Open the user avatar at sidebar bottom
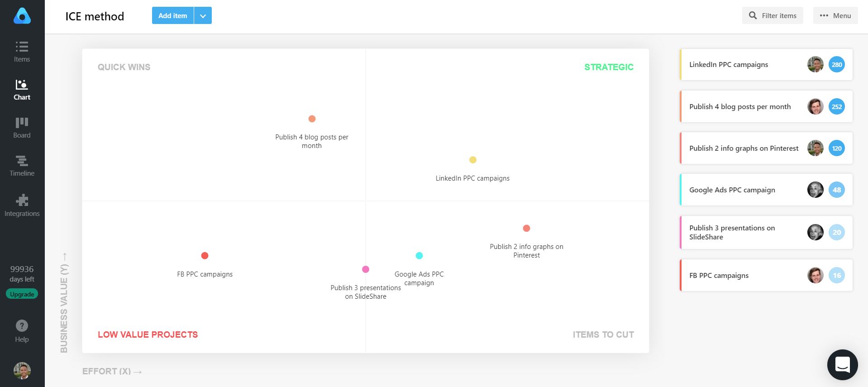 point(21,371)
